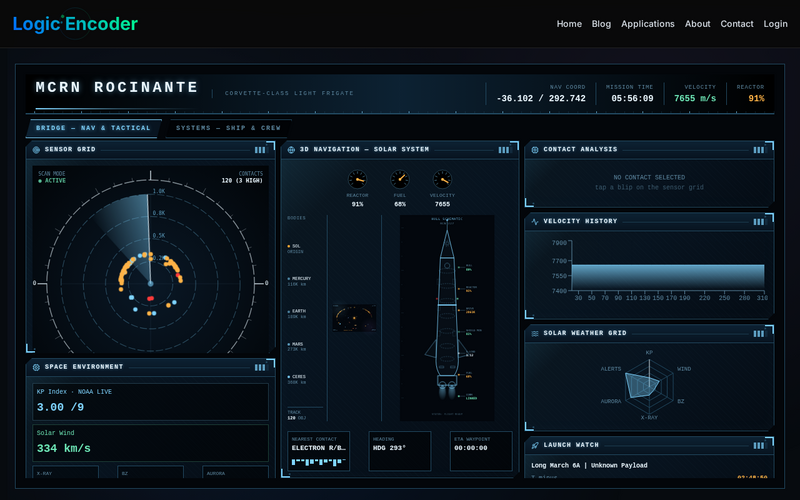Click the Space Environment panel bars indicator
The width and height of the screenshot is (800, 500).
[x=260, y=367]
